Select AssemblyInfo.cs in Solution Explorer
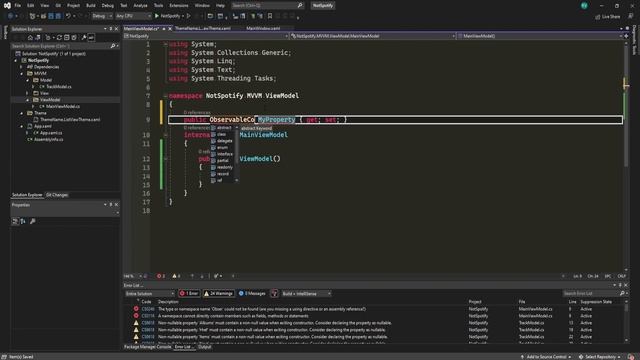Screen dimensions: 640x360 coord(48,140)
